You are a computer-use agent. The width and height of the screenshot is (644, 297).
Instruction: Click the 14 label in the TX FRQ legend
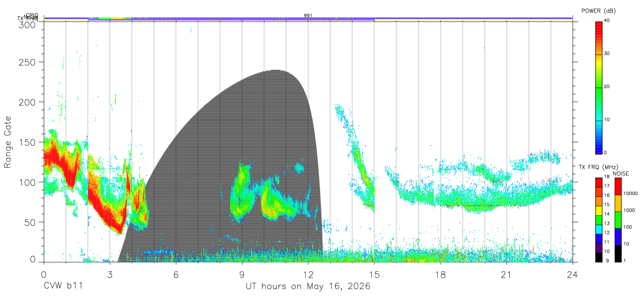606,214
